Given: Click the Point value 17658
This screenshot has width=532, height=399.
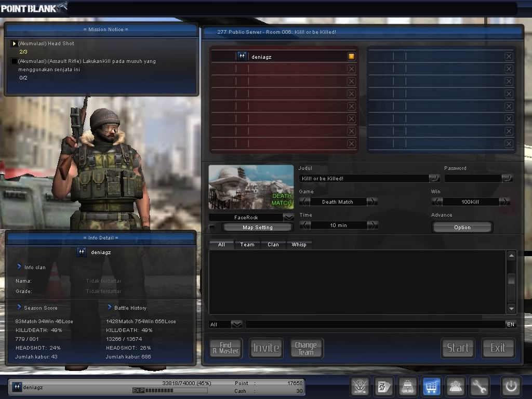Looking at the screenshot, I should coord(295,383).
